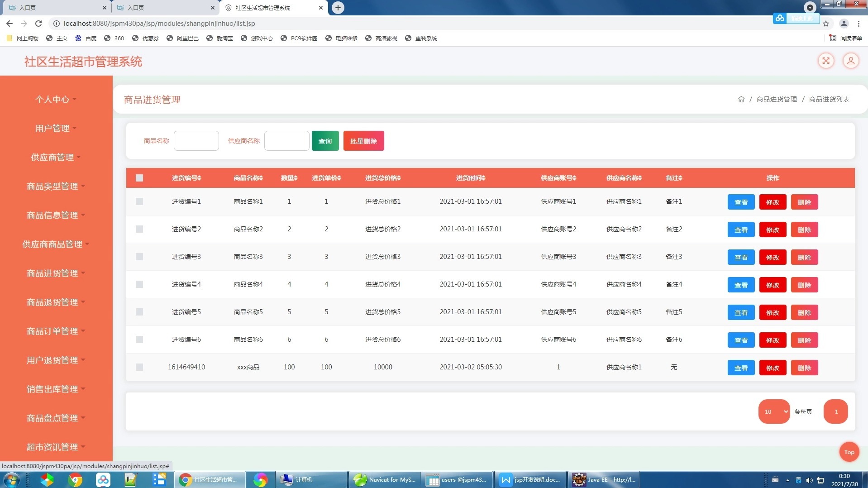Click the 商品名称 search field

(x=196, y=141)
